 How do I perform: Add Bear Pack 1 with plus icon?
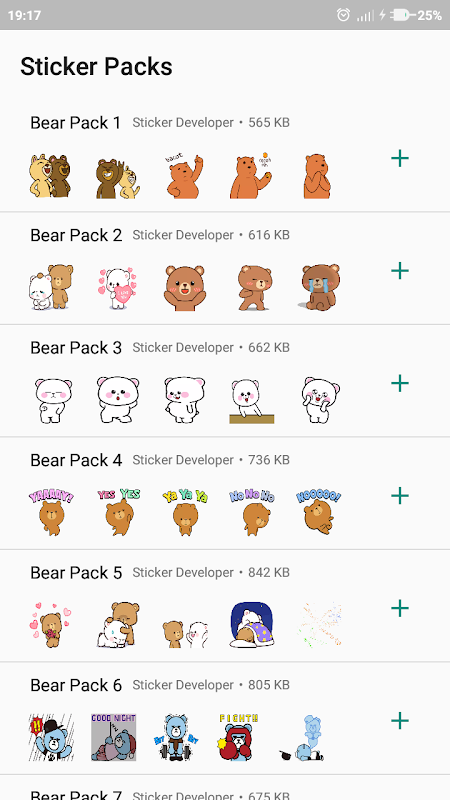[x=400, y=158]
